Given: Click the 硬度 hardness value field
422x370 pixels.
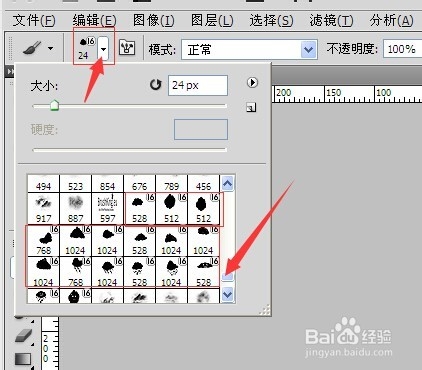Looking at the screenshot, I should pyautogui.click(x=201, y=129).
